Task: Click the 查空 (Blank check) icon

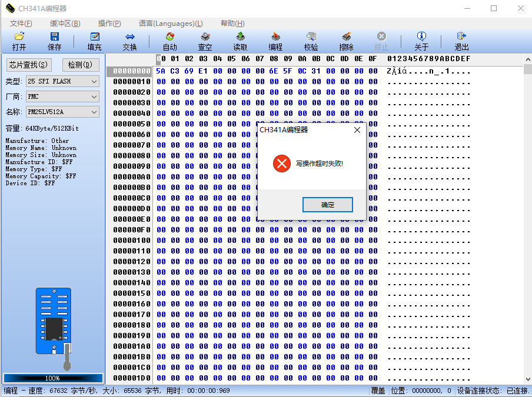Action: point(205,36)
